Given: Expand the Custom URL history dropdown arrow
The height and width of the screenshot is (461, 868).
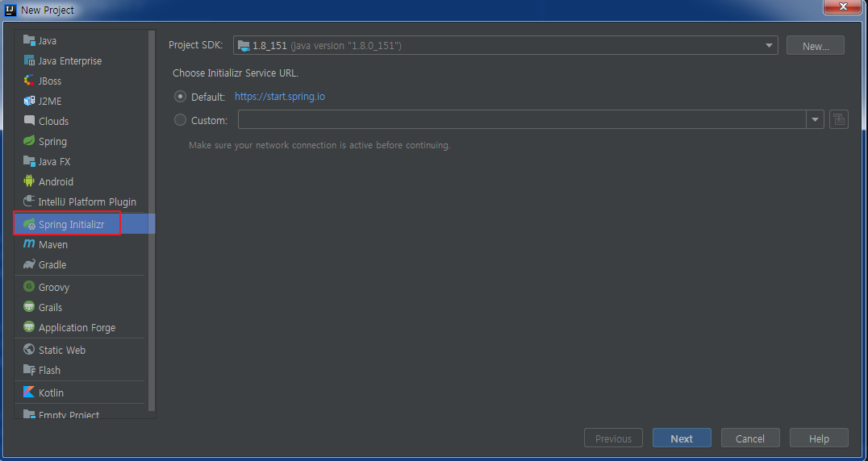Looking at the screenshot, I should pyautogui.click(x=815, y=119).
